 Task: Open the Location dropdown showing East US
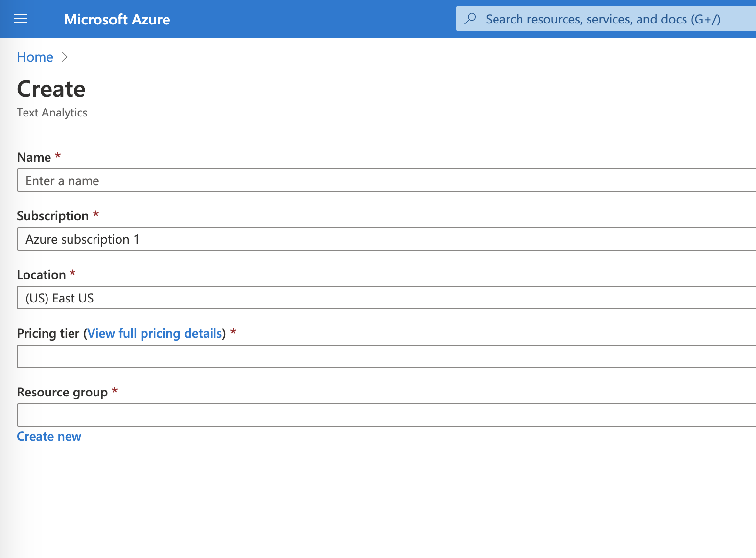coord(386,298)
